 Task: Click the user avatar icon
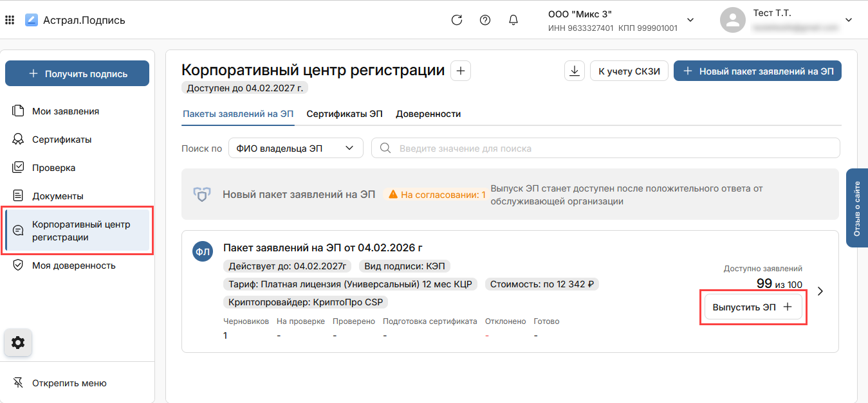[x=732, y=20]
